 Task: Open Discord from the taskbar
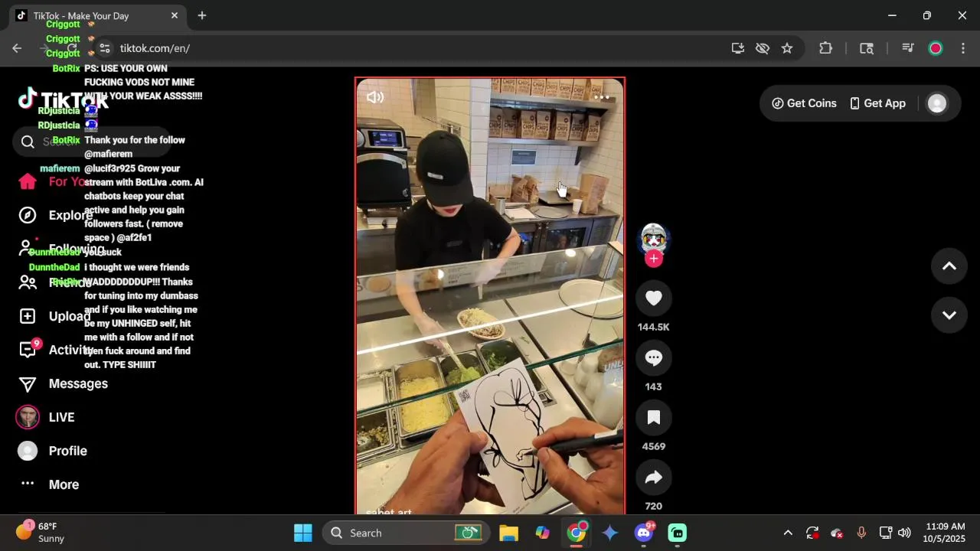[x=643, y=533]
